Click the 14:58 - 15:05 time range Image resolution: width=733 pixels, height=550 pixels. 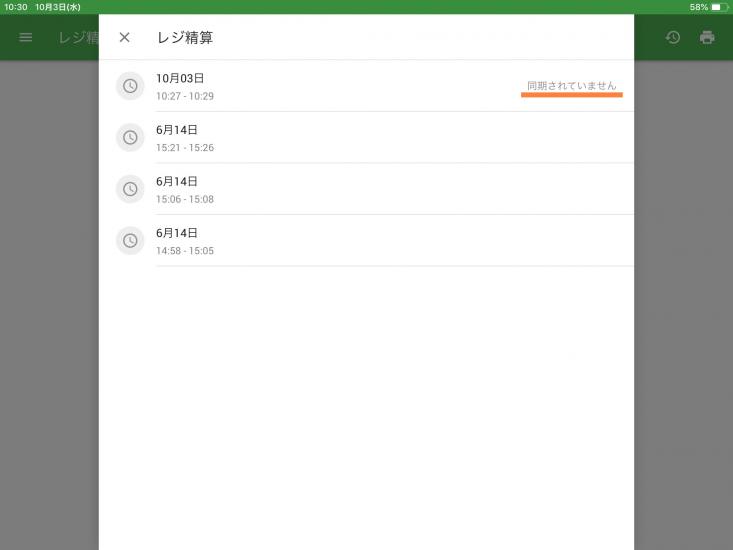click(185, 250)
